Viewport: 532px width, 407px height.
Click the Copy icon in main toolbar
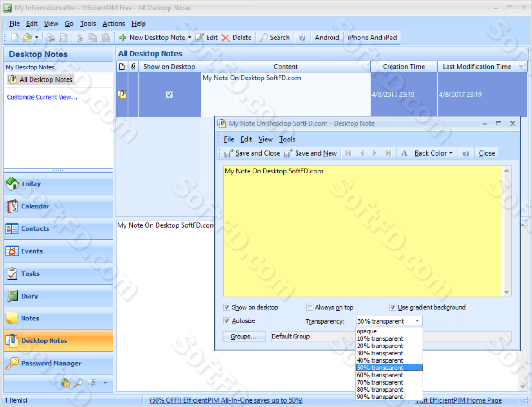(92, 38)
